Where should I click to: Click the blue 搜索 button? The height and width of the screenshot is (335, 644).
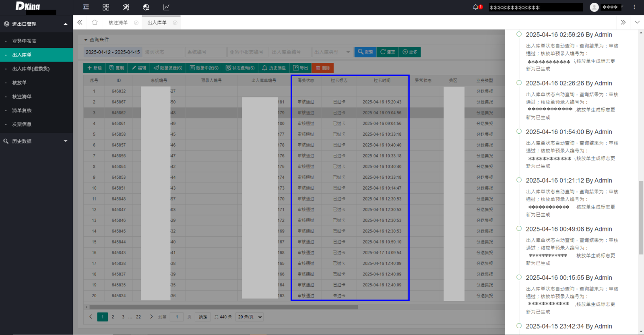tap(365, 52)
